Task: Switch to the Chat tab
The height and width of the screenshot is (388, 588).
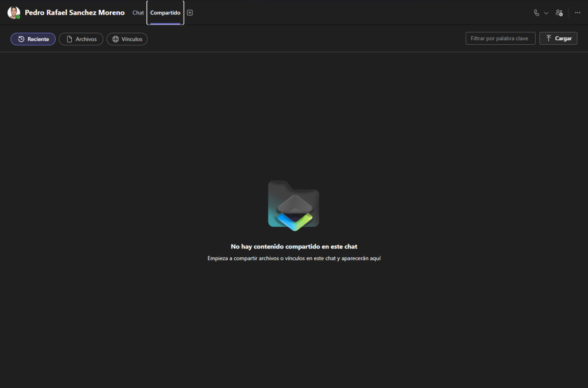Action: point(138,13)
